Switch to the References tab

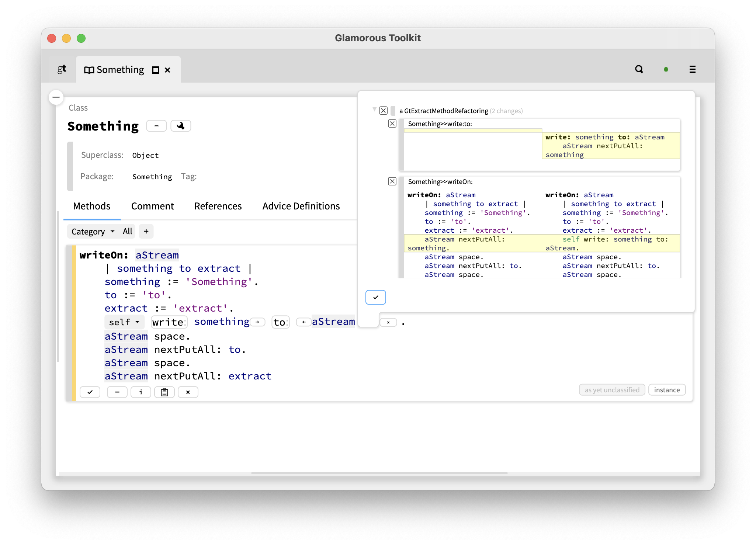pyautogui.click(x=218, y=206)
